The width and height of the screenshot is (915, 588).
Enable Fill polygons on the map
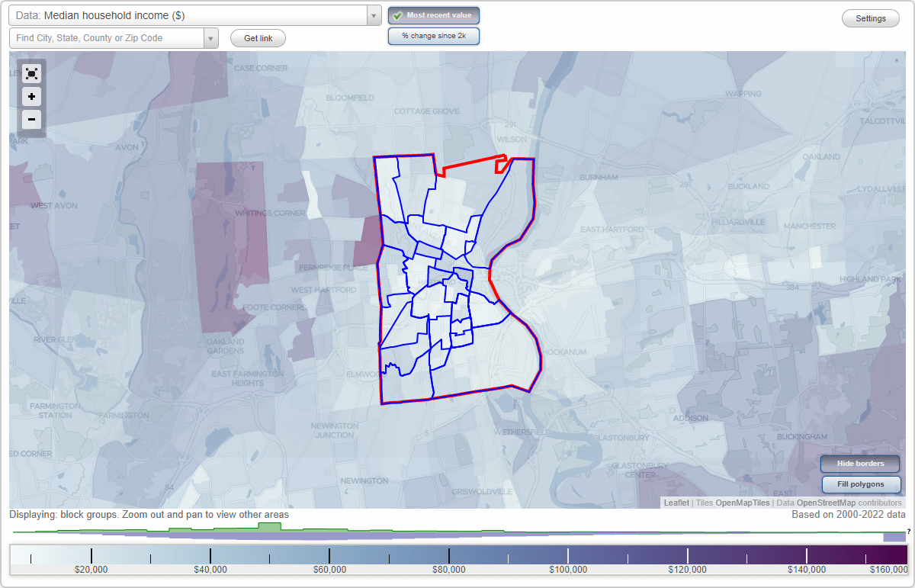point(861,484)
